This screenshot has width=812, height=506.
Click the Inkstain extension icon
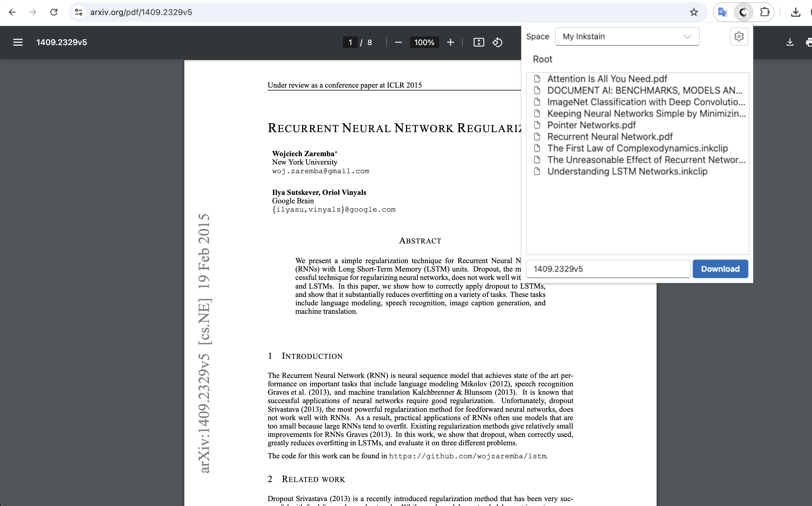743,12
